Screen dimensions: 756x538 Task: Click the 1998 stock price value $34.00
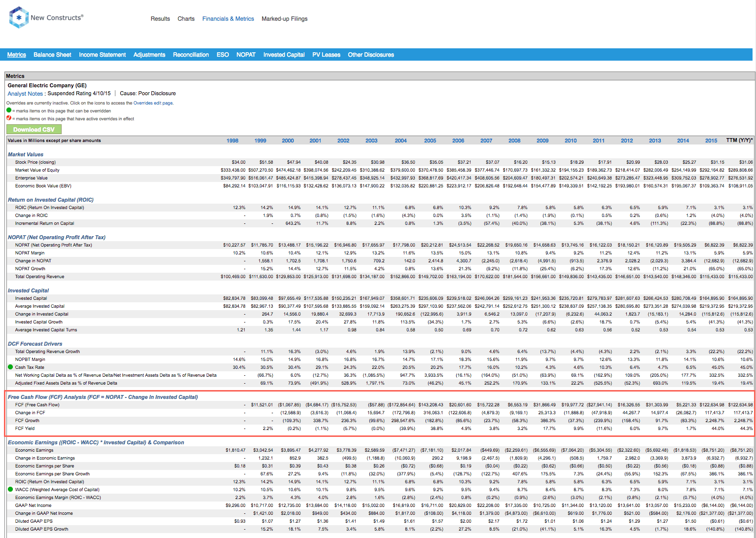pos(239,162)
